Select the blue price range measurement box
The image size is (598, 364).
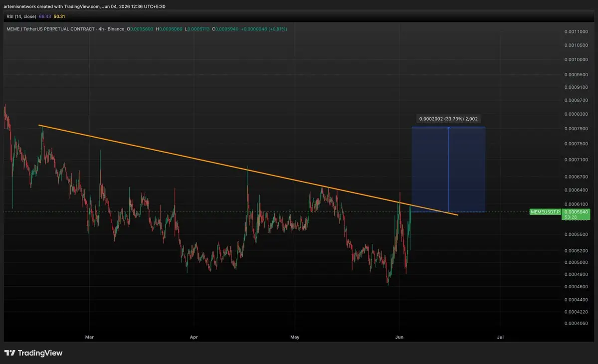pyautogui.click(x=448, y=169)
